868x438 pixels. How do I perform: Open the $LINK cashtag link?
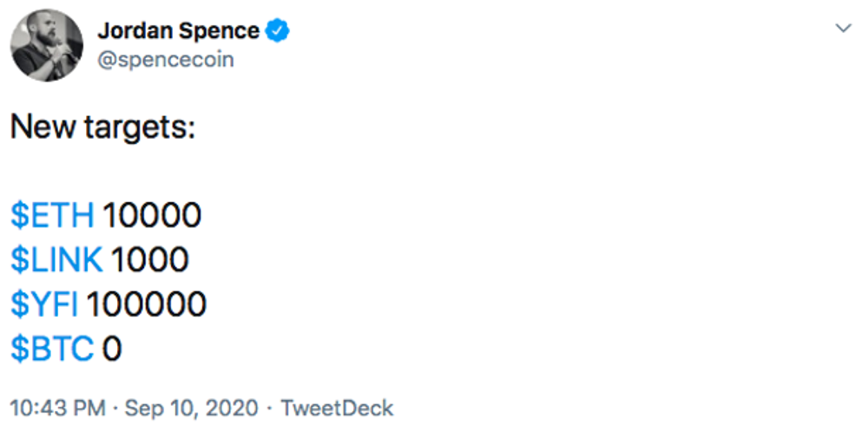(56, 259)
